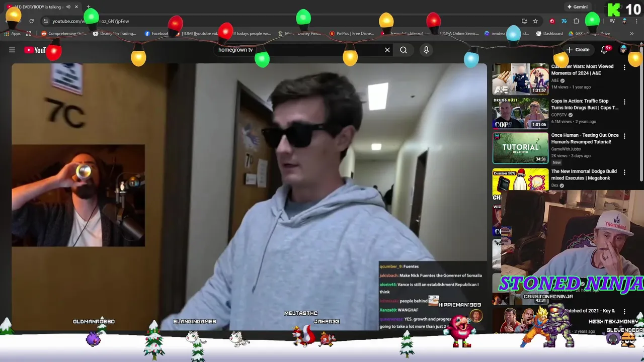
Task: Mute tab via speaker icon on tab
Action: [68, 7]
